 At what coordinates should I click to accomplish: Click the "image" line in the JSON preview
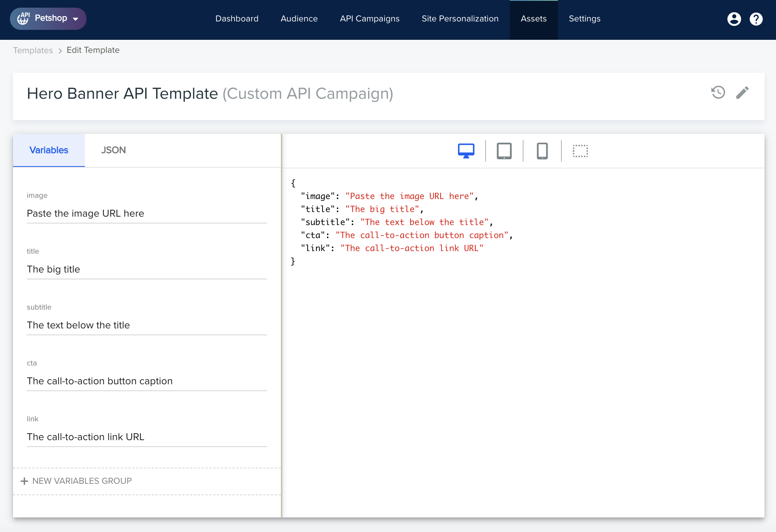[390, 196]
